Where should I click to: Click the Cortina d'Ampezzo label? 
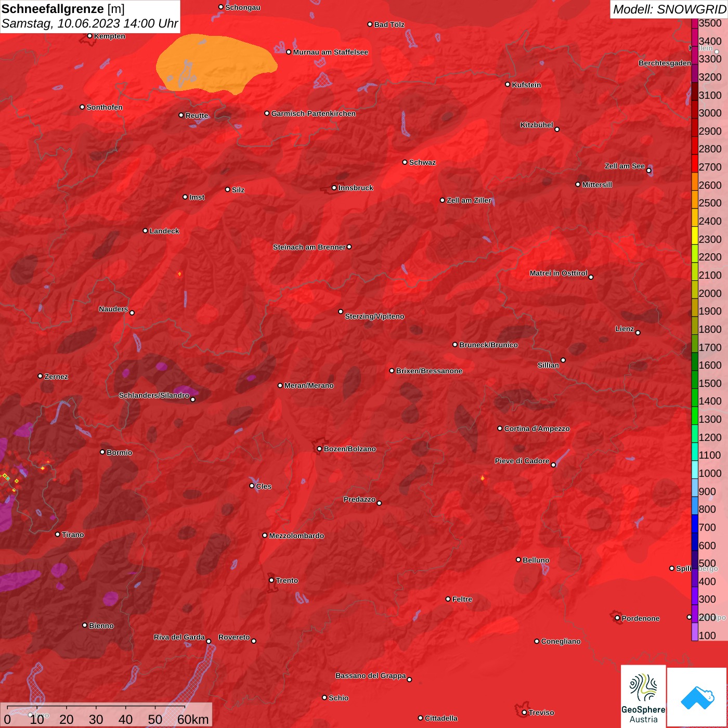[537, 428]
